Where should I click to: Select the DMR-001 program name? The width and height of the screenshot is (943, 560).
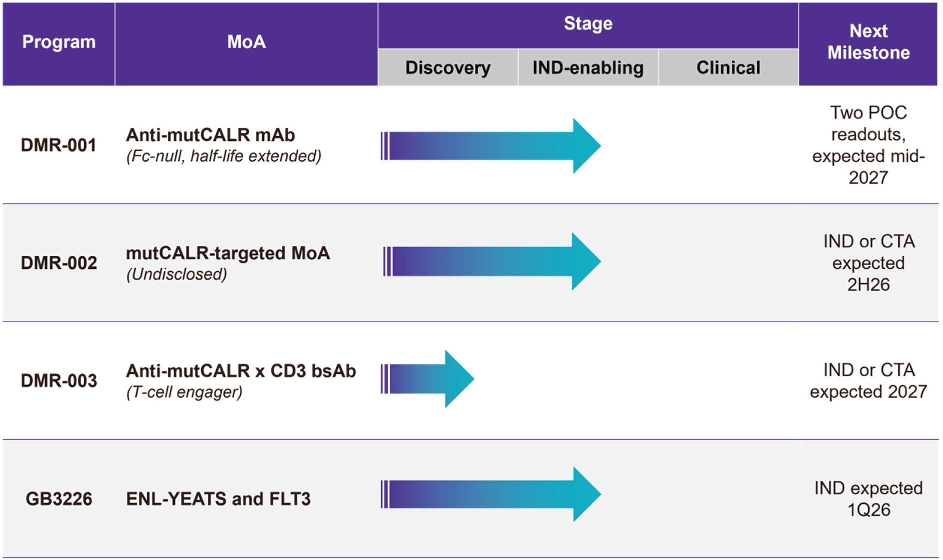point(58,145)
